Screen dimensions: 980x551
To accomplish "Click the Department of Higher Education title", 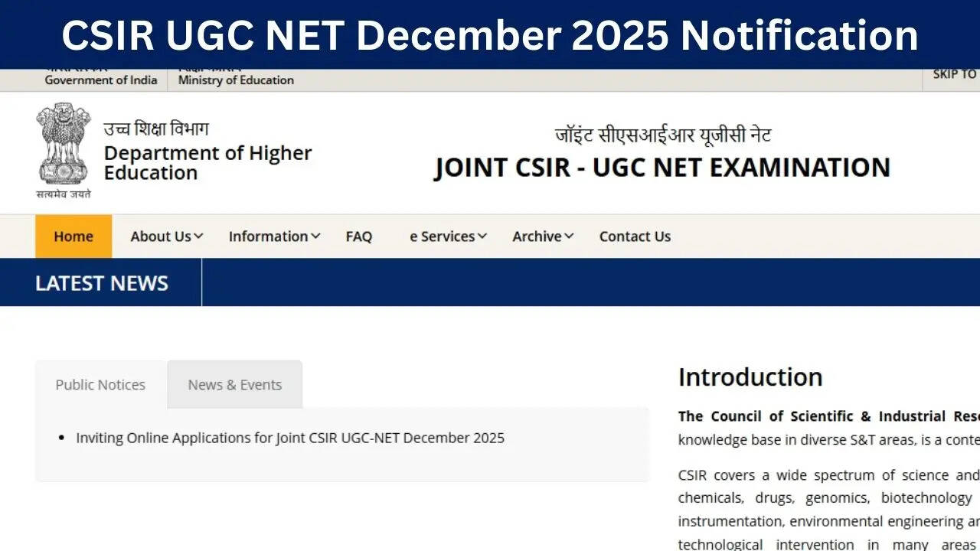I will click(207, 162).
